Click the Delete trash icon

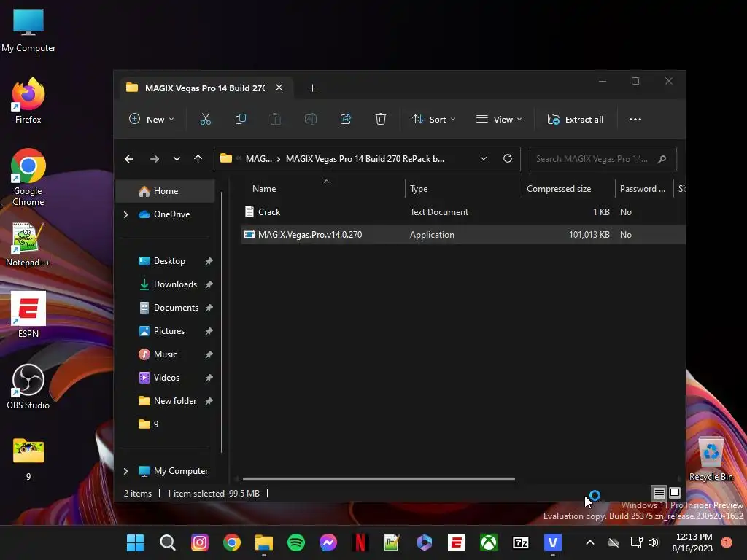380,119
